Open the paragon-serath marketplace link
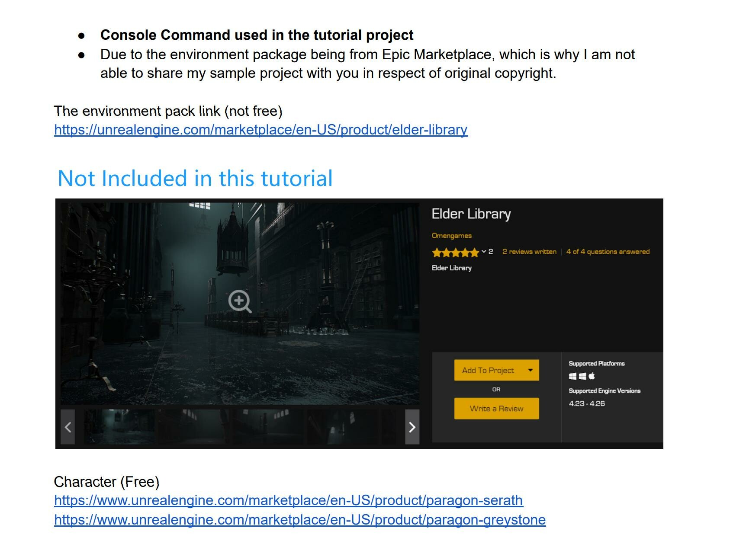The image size is (730, 560). 289,500
